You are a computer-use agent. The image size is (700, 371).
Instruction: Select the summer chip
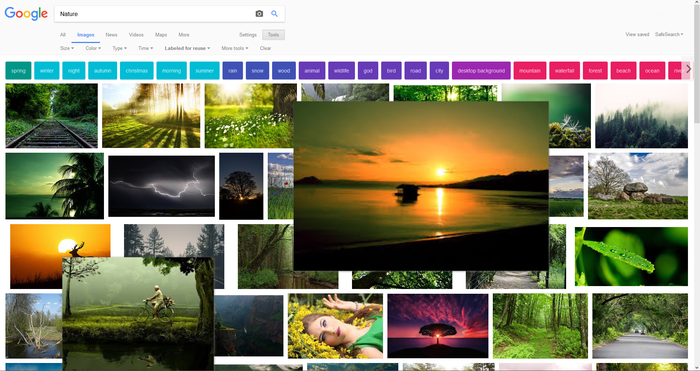[x=204, y=71]
